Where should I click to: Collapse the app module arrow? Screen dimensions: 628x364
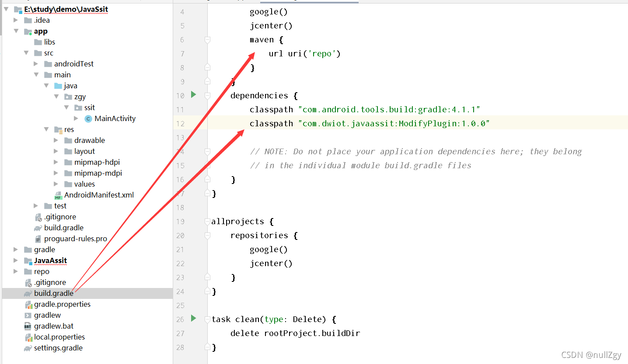click(x=16, y=31)
